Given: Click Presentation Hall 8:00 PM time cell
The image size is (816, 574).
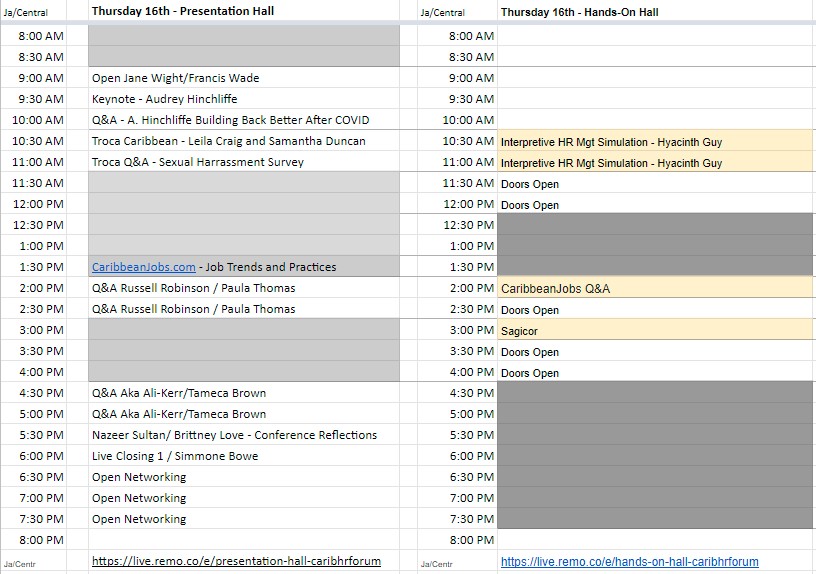Looking at the screenshot, I should point(34,540).
